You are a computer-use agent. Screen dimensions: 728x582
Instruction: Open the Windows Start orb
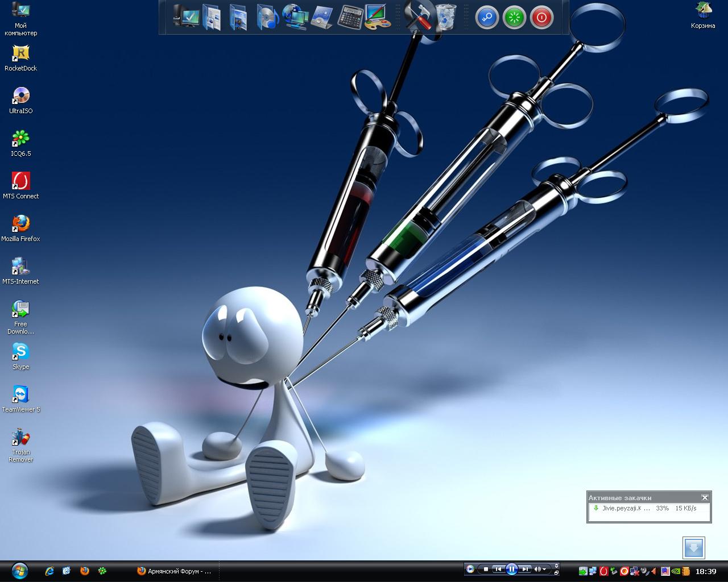[x=19, y=571]
